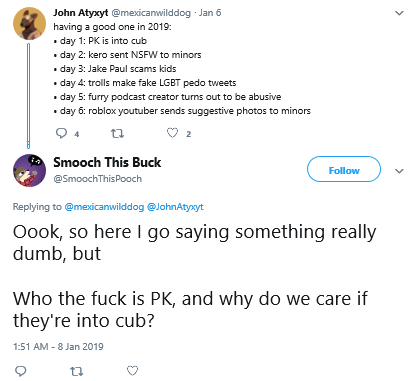Open John Atyxyt display name link
420x381 pixels.
81,13
